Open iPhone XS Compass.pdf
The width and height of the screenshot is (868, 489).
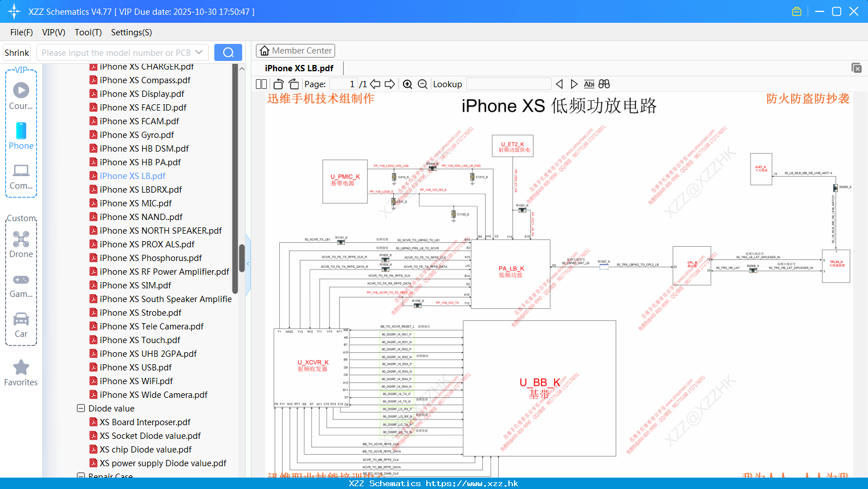145,80
